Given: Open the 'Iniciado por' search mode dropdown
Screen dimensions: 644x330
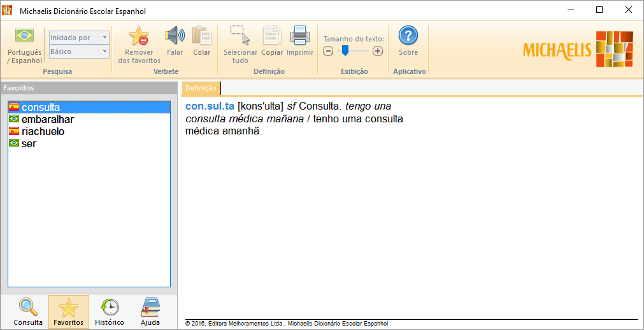Looking at the screenshot, I should pos(79,38).
